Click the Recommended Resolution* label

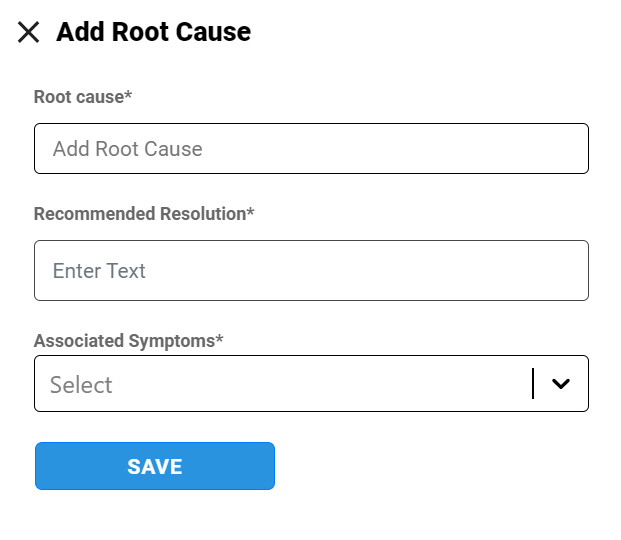(144, 214)
